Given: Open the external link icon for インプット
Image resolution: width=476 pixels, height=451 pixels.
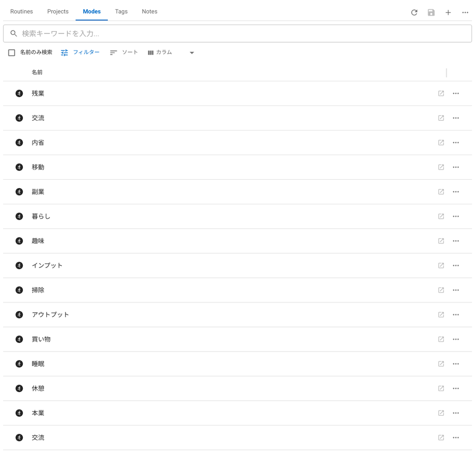Looking at the screenshot, I should (x=441, y=265).
